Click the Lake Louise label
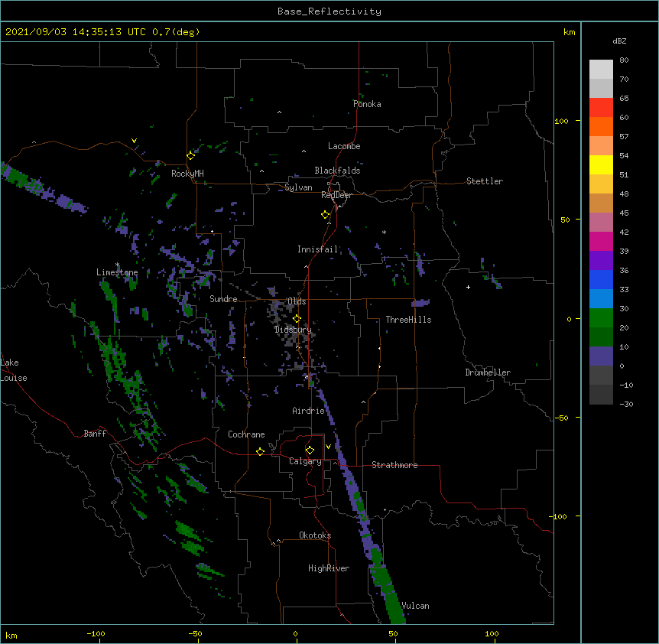 13,370
